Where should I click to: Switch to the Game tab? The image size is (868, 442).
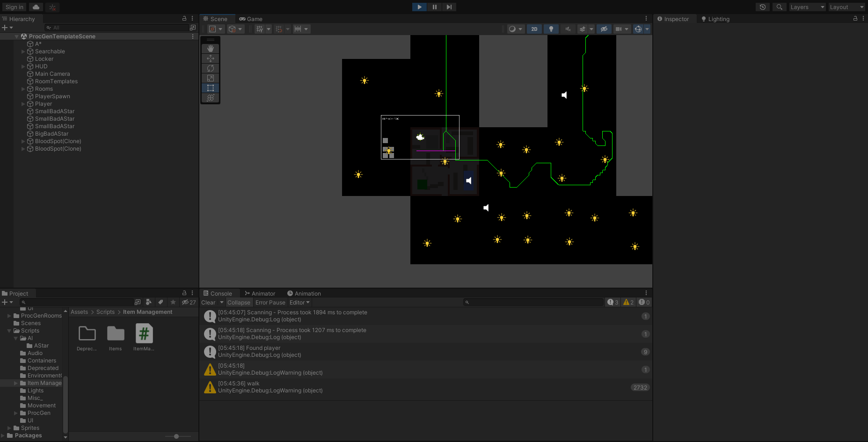click(251, 19)
